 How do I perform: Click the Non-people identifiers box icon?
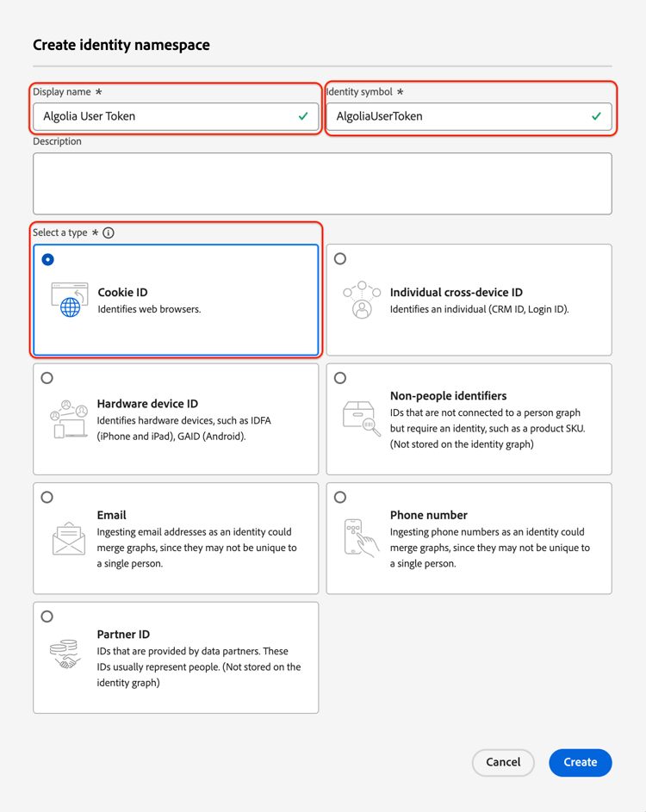click(x=362, y=418)
